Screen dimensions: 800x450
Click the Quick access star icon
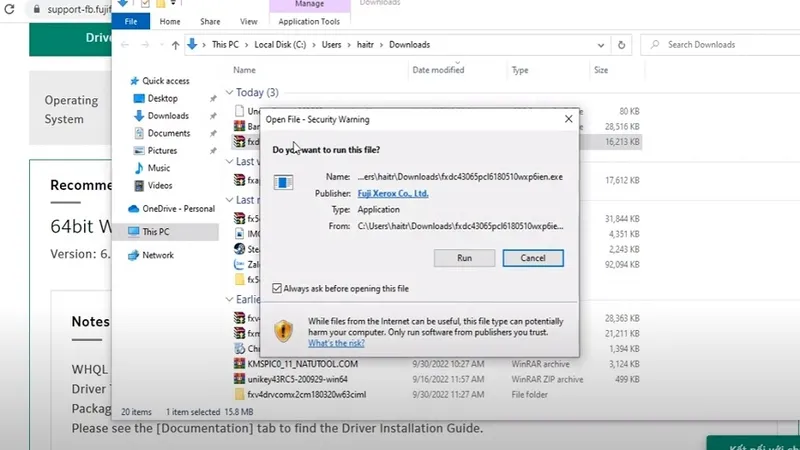[134, 81]
